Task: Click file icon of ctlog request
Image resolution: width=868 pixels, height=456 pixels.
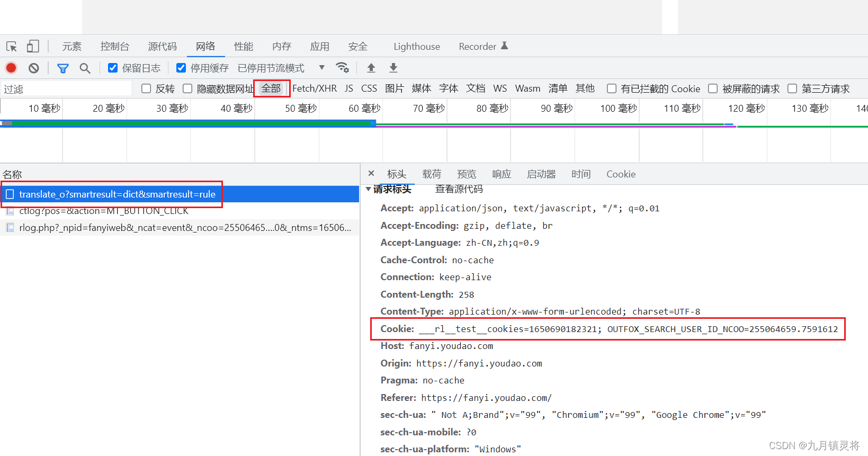Action: (10, 211)
